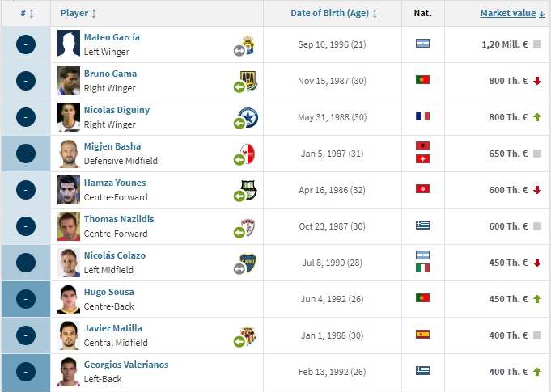Click the red down arrow beside Bruno Gama's value
The width and height of the screenshot is (551, 392).
pos(537,81)
